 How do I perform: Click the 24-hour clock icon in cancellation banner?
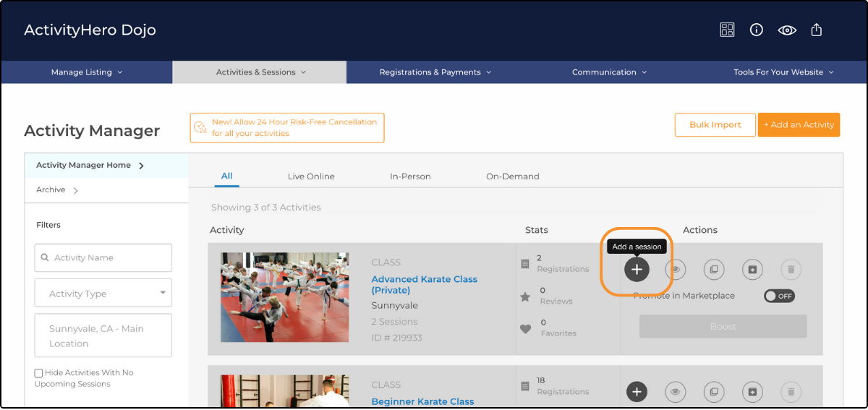click(x=200, y=127)
